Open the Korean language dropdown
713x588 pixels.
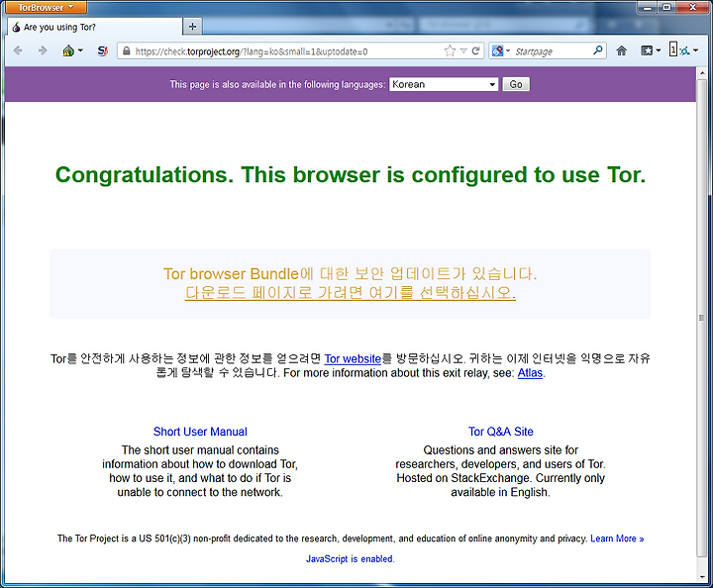tap(444, 84)
